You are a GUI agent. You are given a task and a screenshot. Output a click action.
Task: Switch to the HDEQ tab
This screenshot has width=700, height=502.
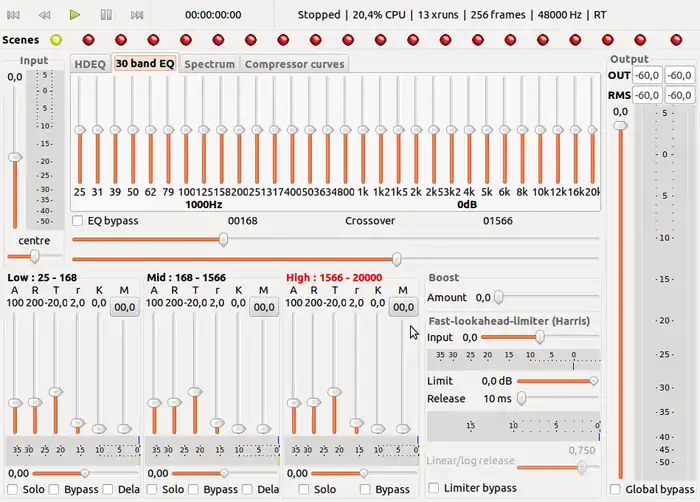[x=90, y=64]
